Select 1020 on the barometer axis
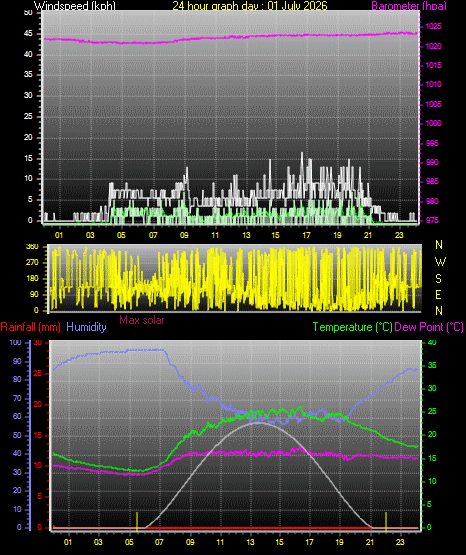 [433, 46]
